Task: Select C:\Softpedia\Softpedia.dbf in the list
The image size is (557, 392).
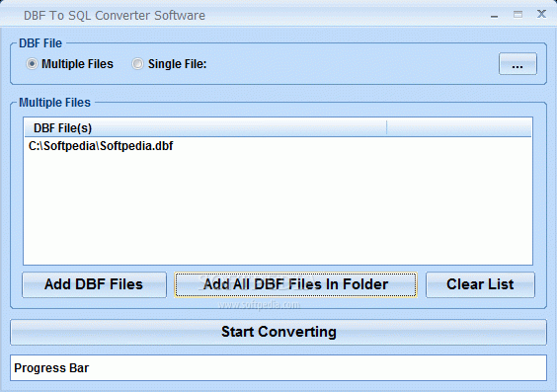Action: pyautogui.click(x=101, y=146)
